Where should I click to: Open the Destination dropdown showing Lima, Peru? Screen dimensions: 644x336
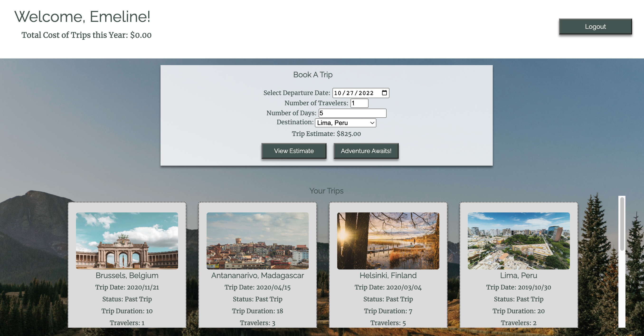346,123
